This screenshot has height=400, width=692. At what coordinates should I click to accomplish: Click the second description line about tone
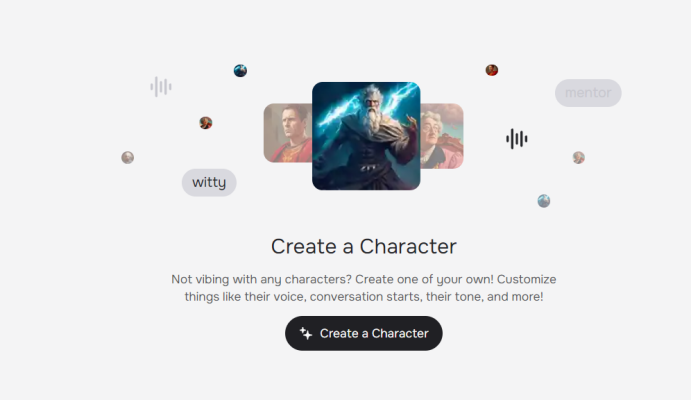click(x=364, y=296)
